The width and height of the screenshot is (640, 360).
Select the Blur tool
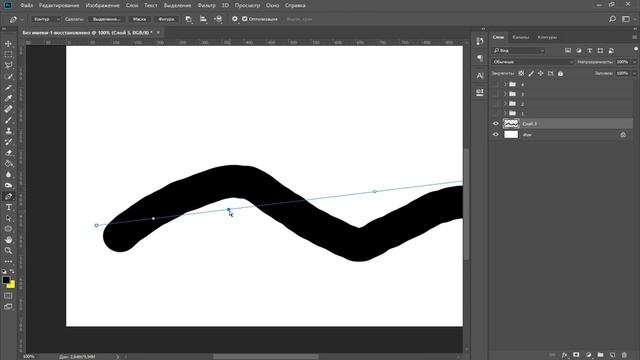[8, 175]
